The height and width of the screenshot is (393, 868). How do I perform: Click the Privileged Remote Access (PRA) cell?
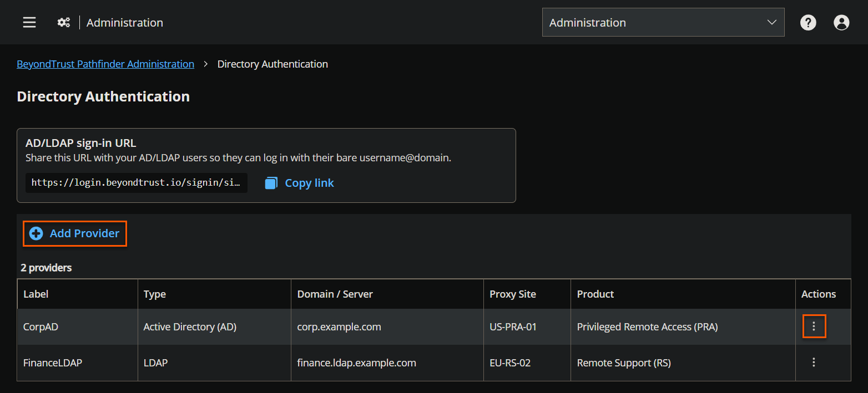click(x=683, y=327)
